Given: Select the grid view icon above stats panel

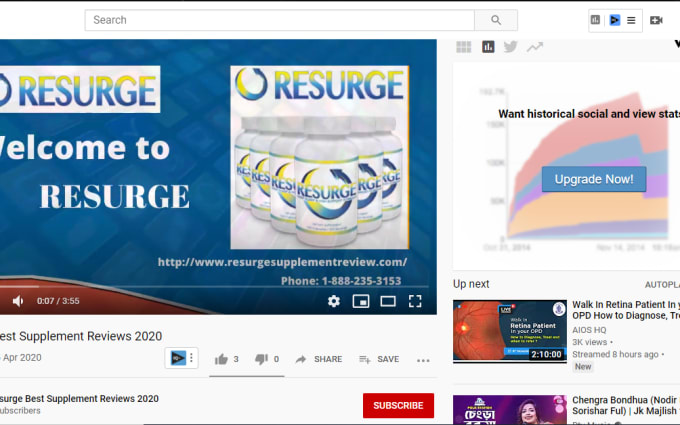Looking at the screenshot, I should pos(464,47).
